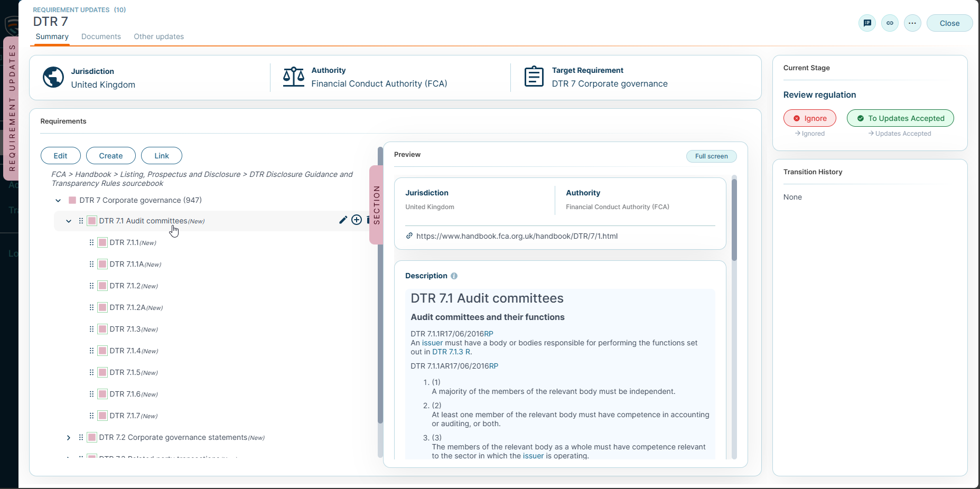Open the FCA handbook URL link

[516, 236]
